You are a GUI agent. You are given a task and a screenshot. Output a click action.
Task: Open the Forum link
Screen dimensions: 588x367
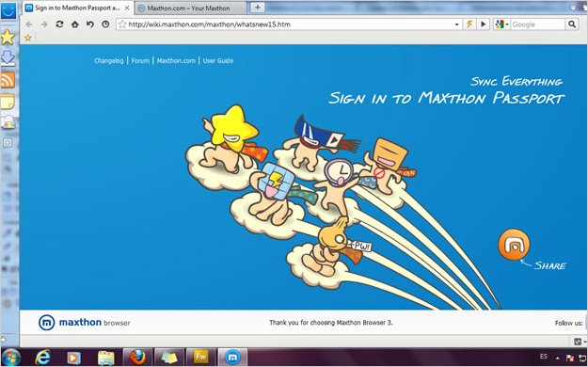(140, 60)
